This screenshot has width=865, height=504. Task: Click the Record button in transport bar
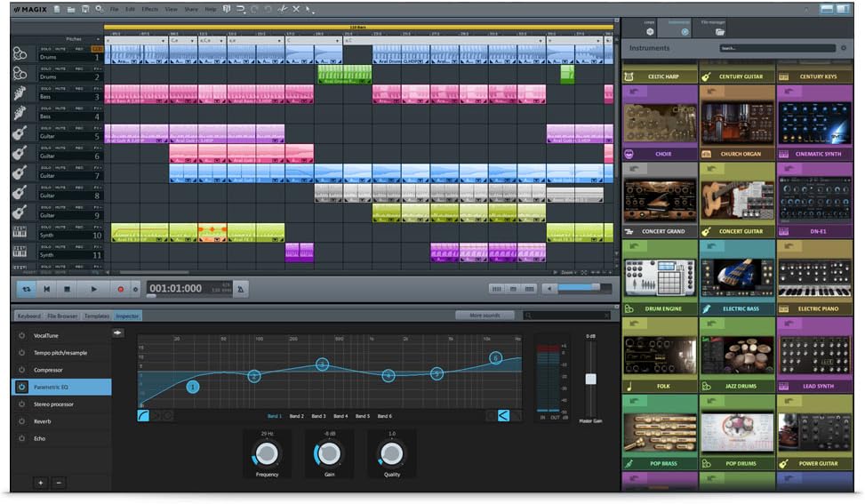point(121,289)
